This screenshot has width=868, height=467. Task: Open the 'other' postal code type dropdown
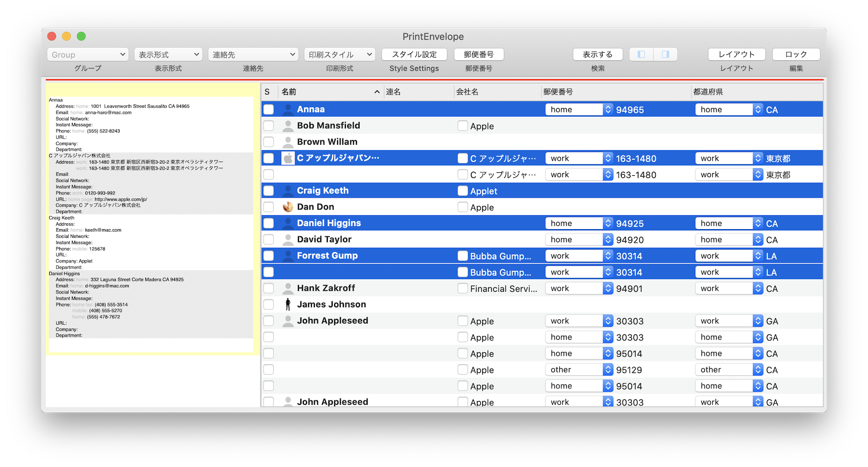click(x=579, y=370)
